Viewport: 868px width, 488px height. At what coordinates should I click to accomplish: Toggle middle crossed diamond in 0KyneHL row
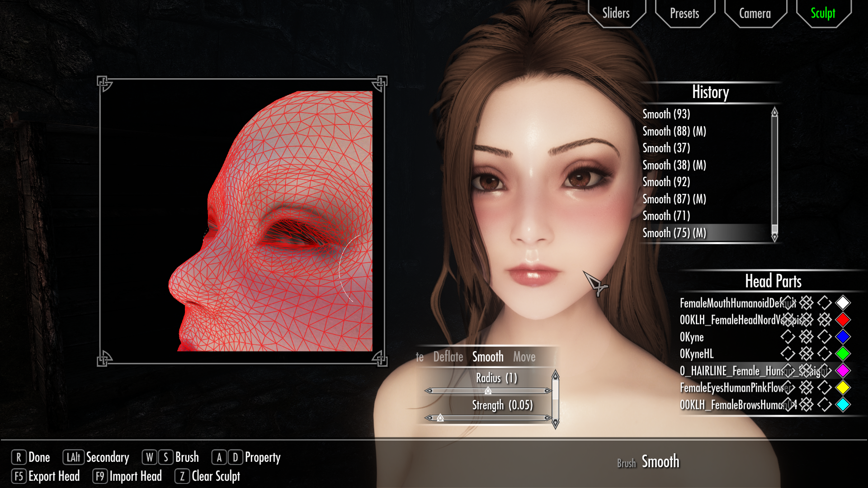[x=806, y=354]
